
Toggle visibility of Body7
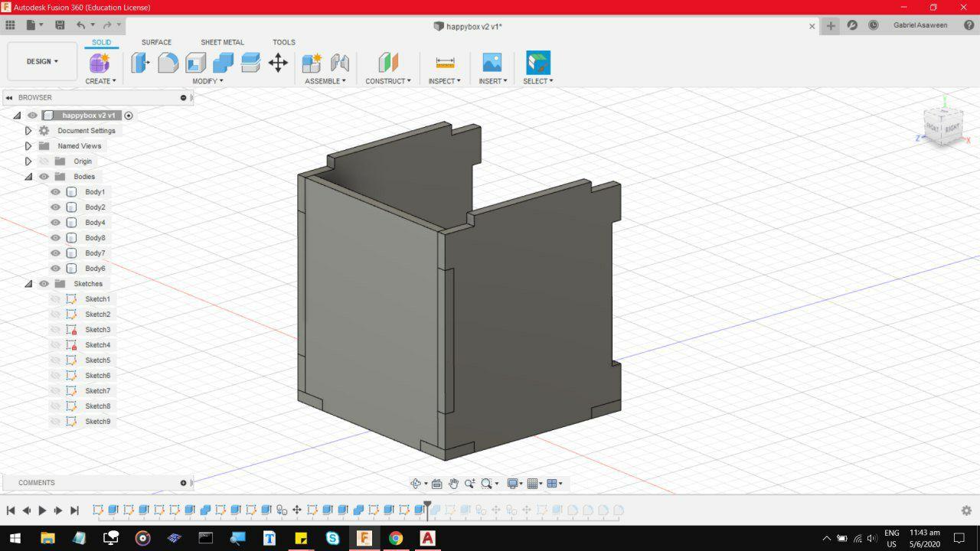[55, 253]
